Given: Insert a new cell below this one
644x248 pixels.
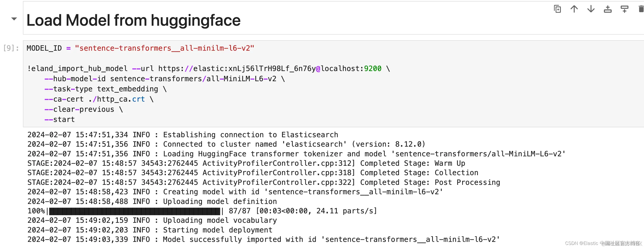Looking at the screenshot, I should 624,9.
